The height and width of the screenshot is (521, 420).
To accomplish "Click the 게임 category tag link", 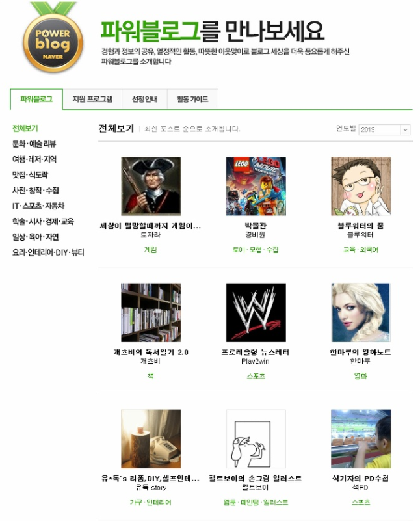I will tap(150, 250).
